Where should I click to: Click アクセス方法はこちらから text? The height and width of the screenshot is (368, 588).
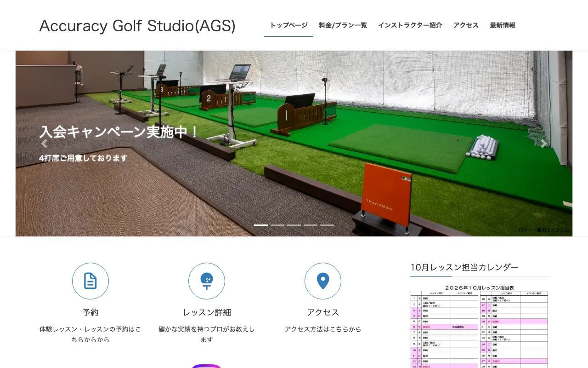[323, 329]
